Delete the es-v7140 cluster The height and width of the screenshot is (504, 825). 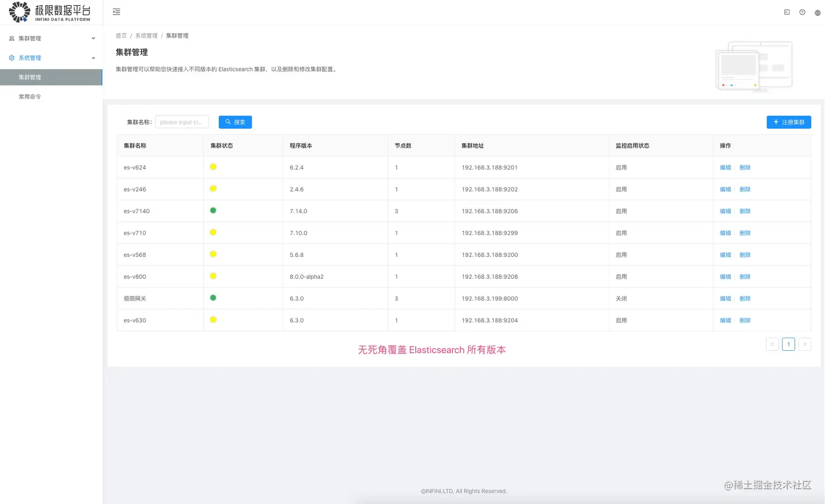pos(745,211)
